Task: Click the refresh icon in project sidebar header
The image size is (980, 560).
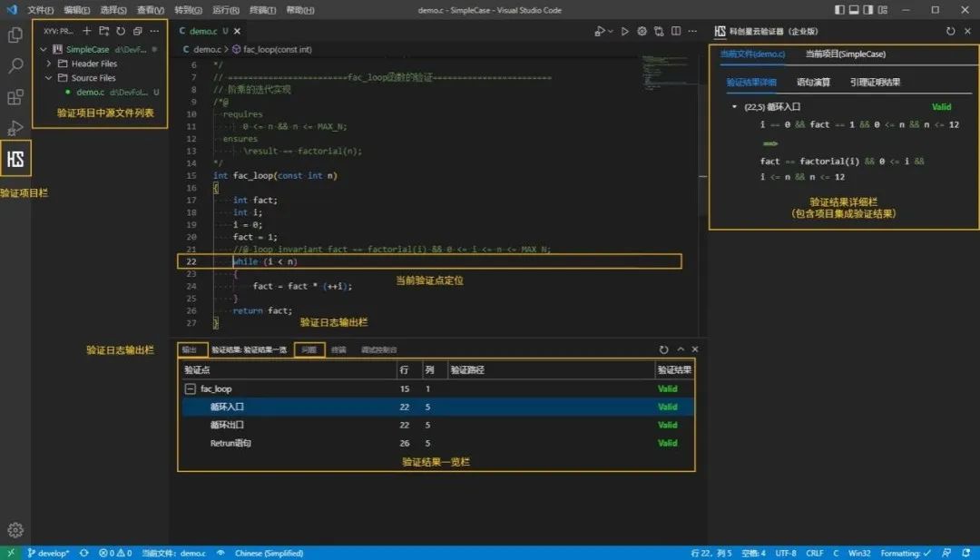Action: tap(121, 31)
